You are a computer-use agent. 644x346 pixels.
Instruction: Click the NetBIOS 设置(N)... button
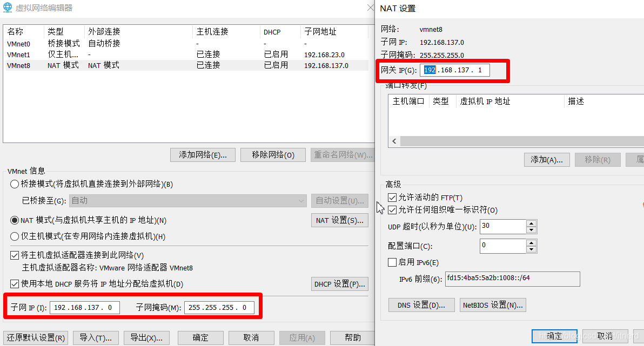[x=493, y=305]
